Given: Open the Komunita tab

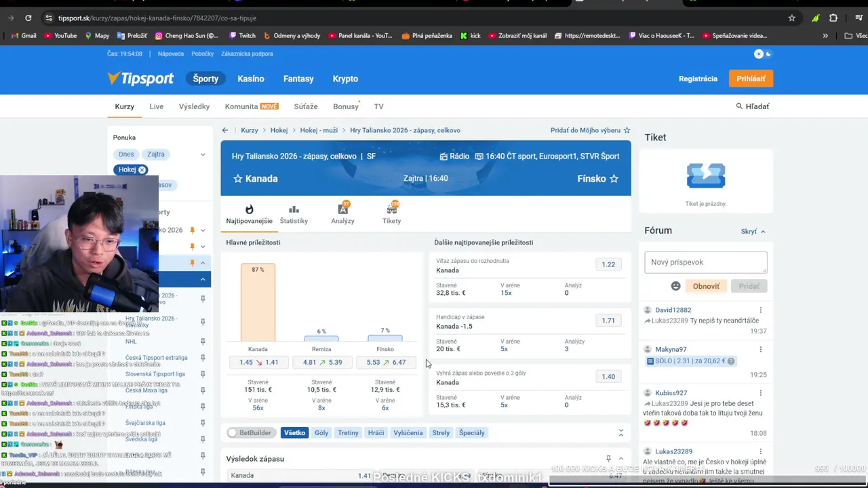Looking at the screenshot, I should 252,106.
